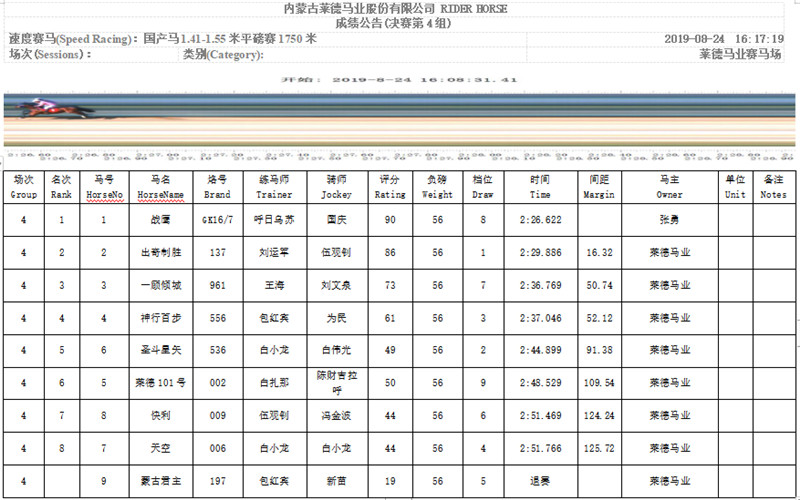Click the Rating column header

(389, 187)
